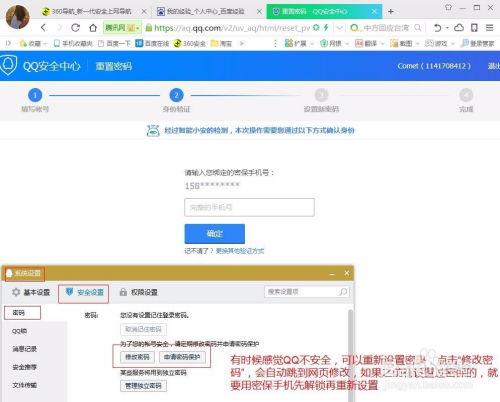Close the 360导航 tab
The width and height of the screenshot is (500, 402).
point(144,11)
